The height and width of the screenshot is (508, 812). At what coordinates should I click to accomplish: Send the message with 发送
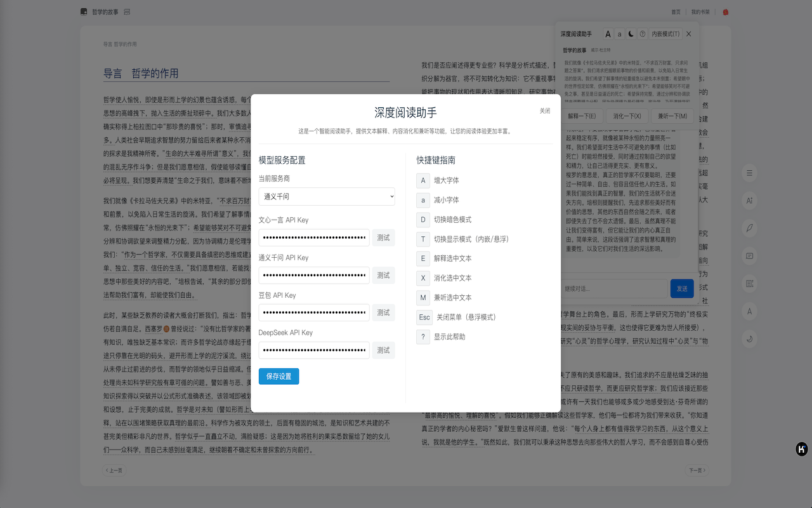coord(682,289)
